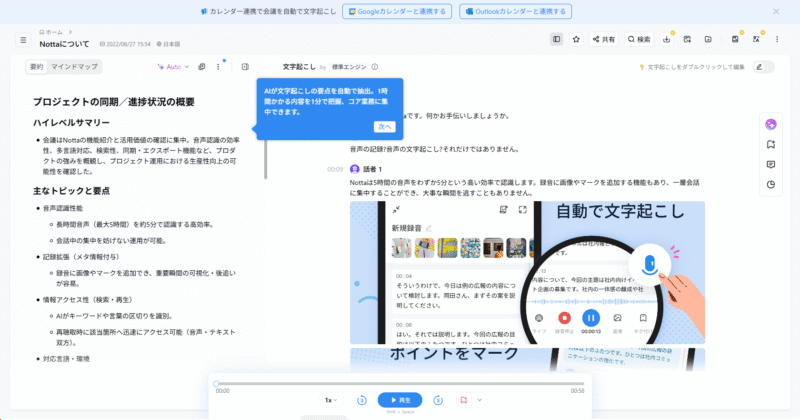The width and height of the screenshot is (800, 420).
Task: Copy the summary with copy icon
Action: coord(202,67)
